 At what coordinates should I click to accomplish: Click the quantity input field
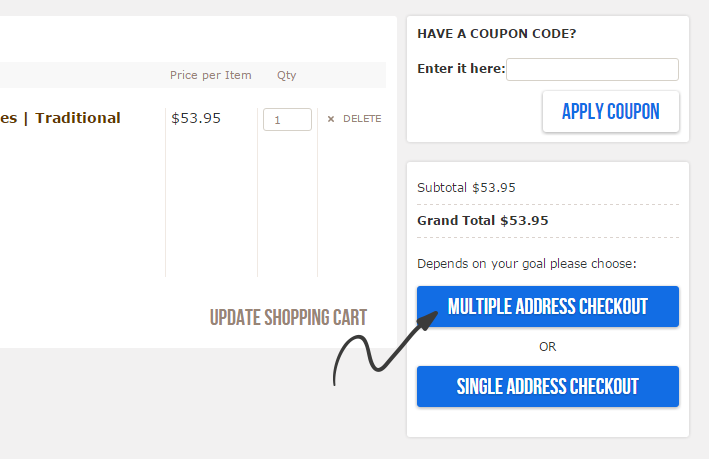coord(287,119)
